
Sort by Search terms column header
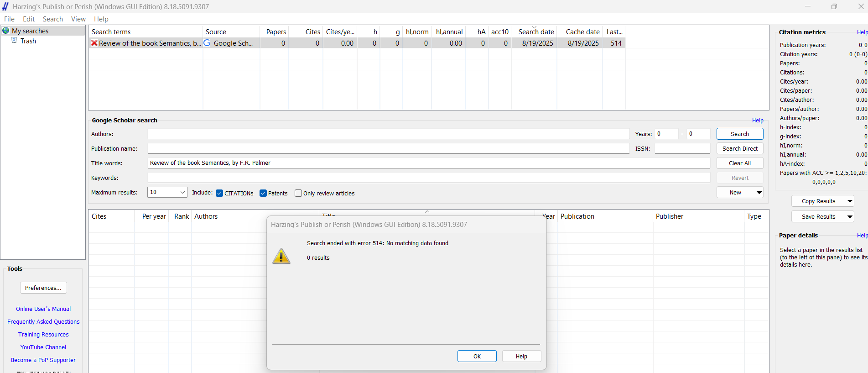pyautogui.click(x=146, y=32)
